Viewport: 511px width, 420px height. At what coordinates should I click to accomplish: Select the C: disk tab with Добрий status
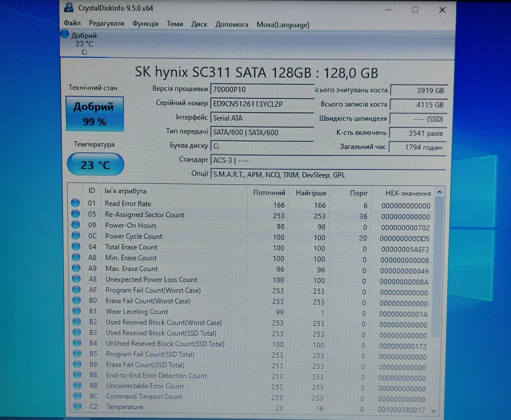click(x=85, y=44)
